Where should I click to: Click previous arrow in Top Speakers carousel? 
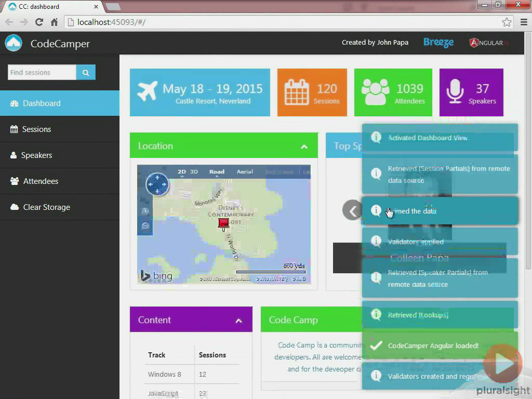click(352, 210)
